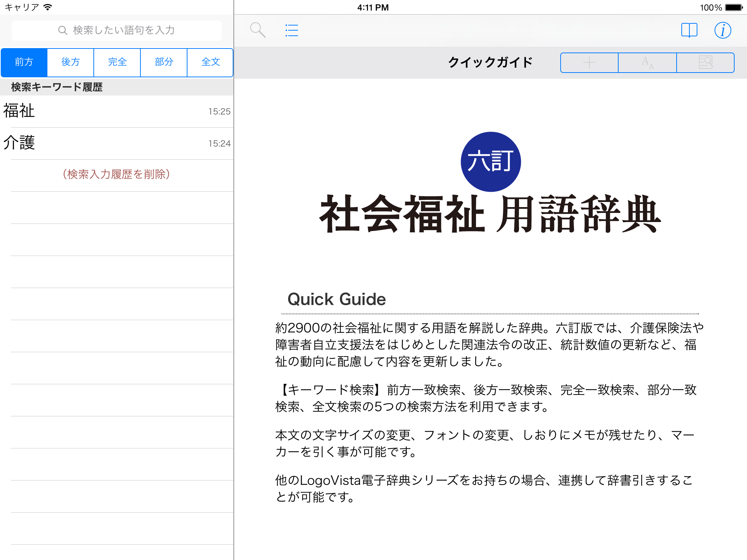Tap the 六訂 blue circle badge
Viewport: 747px width, 560px height.
(491, 162)
